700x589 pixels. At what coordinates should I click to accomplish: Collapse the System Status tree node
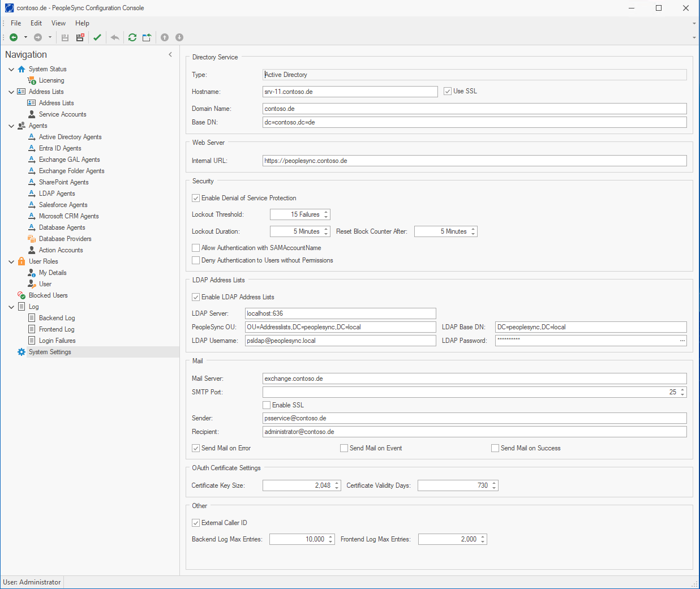pos(11,69)
